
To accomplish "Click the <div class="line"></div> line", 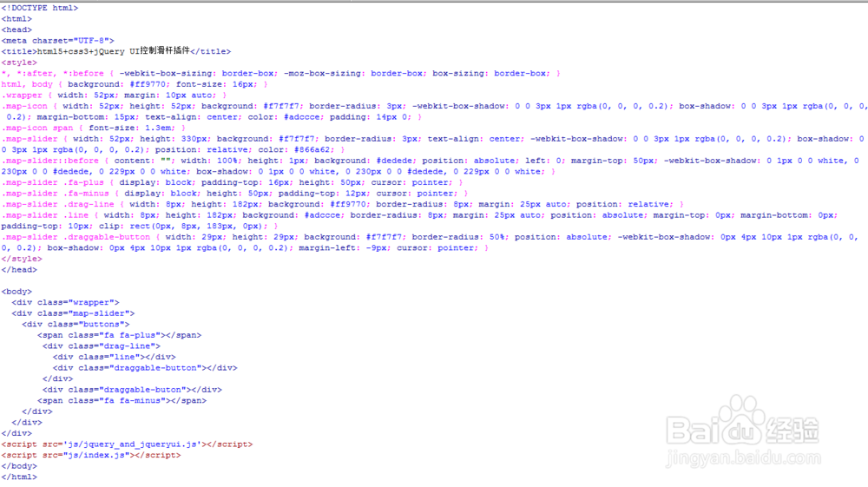I will (x=115, y=357).
